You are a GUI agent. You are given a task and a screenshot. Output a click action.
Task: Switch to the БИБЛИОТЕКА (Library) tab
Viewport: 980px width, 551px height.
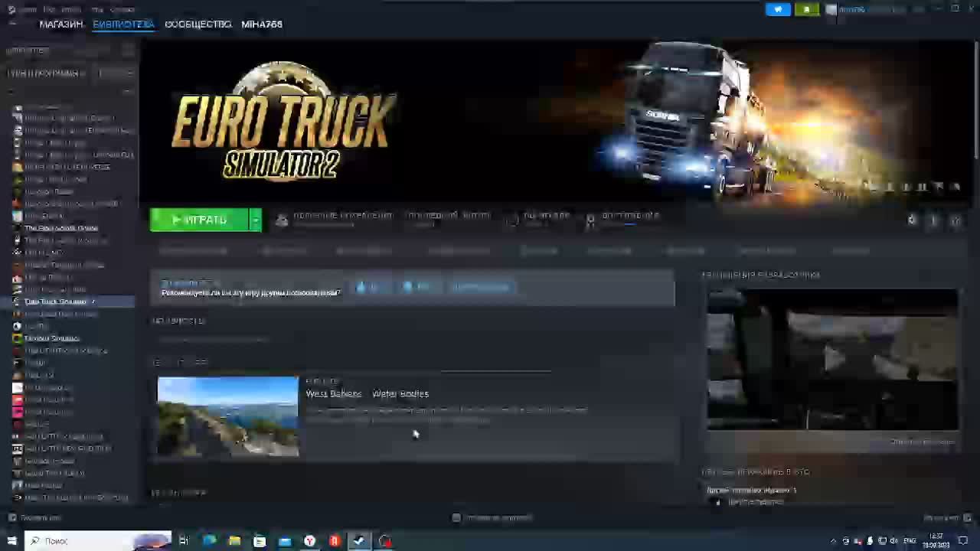pyautogui.click(x=123, y=24)
